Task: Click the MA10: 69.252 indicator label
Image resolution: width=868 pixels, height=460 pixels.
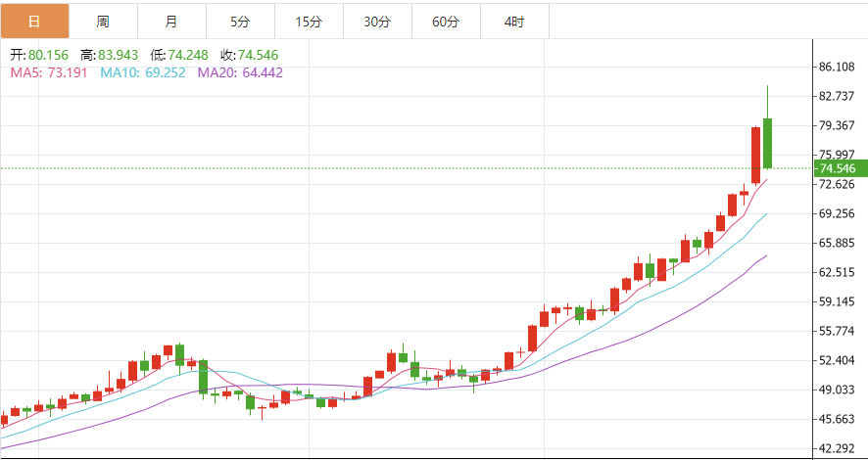Action: (145, 72)
